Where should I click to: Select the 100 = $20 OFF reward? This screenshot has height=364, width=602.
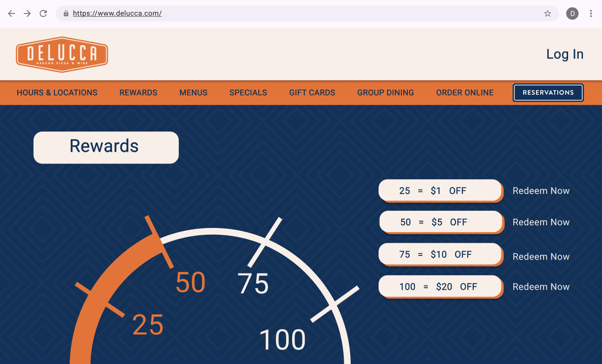point(441,287)
